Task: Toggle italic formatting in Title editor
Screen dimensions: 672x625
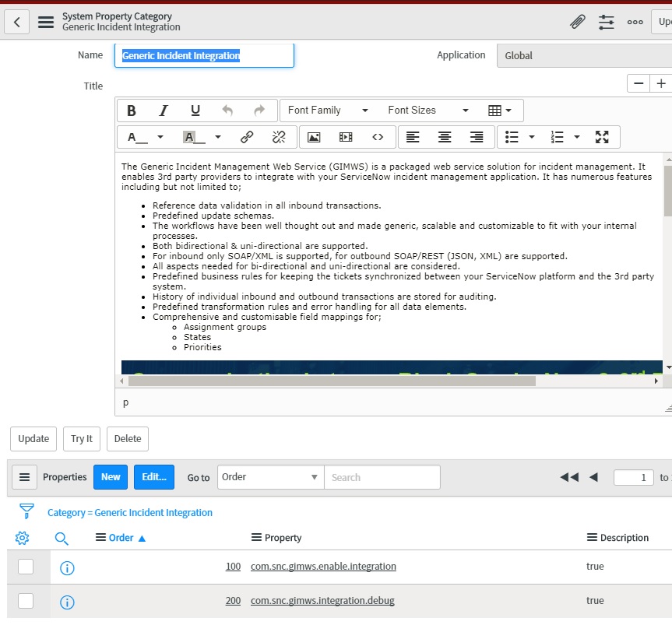Action: (x=164, y=111)
